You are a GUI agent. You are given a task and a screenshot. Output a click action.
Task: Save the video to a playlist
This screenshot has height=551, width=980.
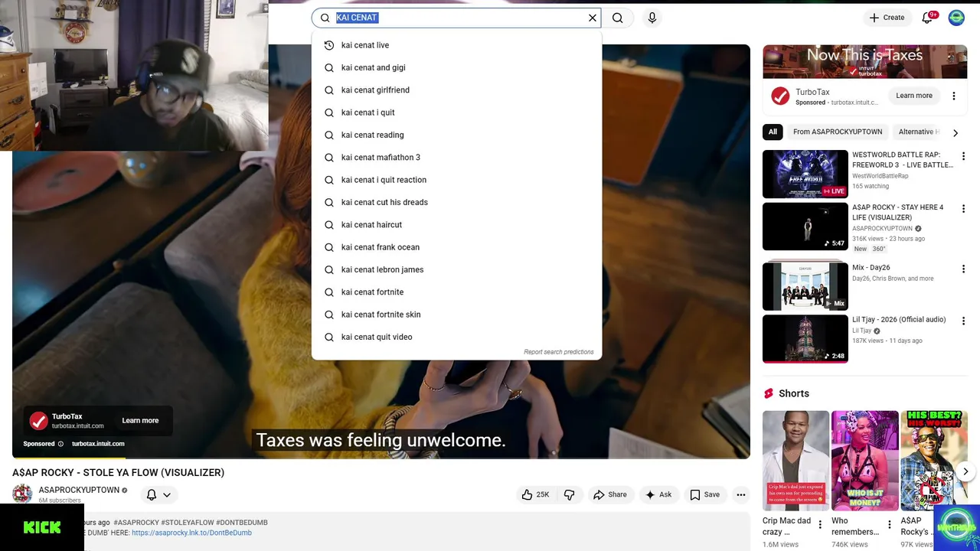705,495
